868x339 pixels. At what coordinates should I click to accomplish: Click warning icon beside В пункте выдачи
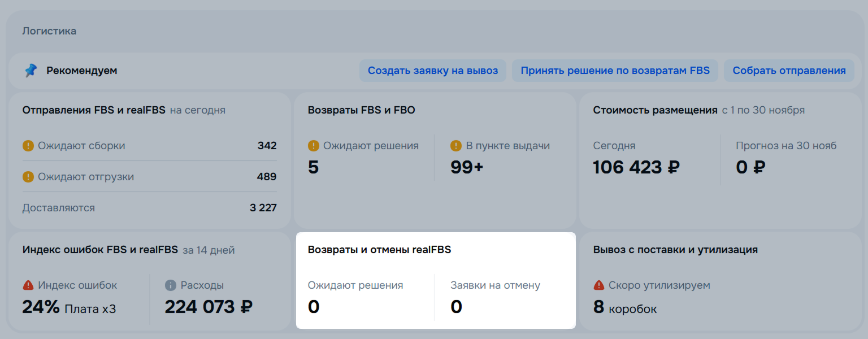[456, 146]
